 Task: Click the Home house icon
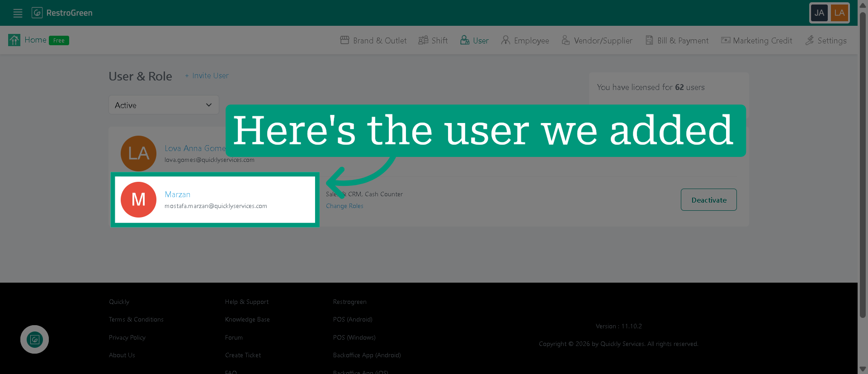click(x=14, y=40)
